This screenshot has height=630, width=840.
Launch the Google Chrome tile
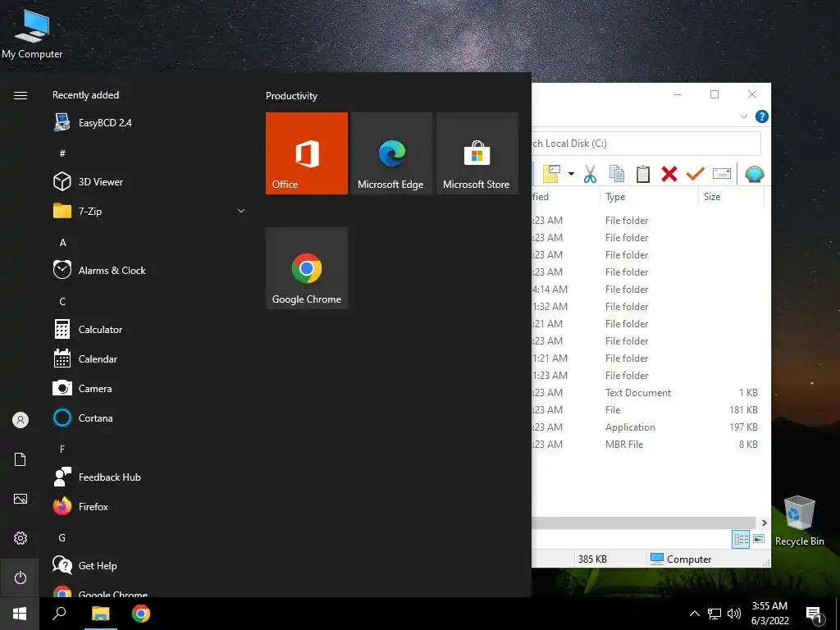(x=307, y=268)
